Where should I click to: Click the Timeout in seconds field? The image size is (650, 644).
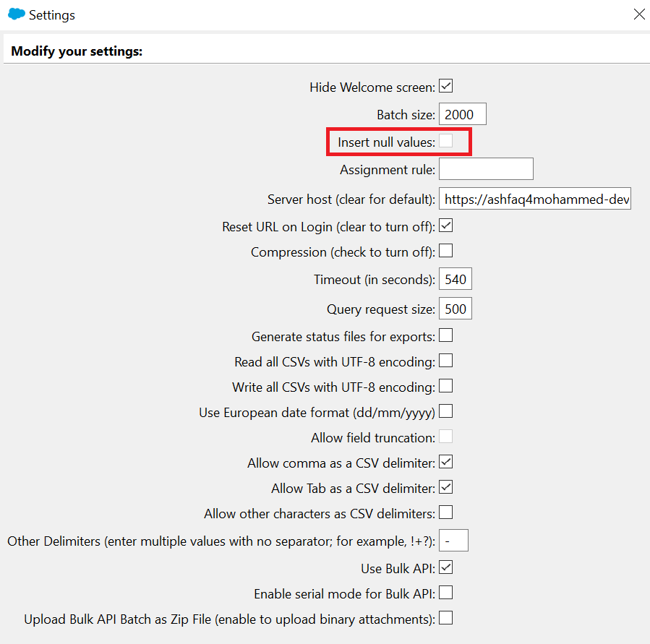tap(456, 279)
